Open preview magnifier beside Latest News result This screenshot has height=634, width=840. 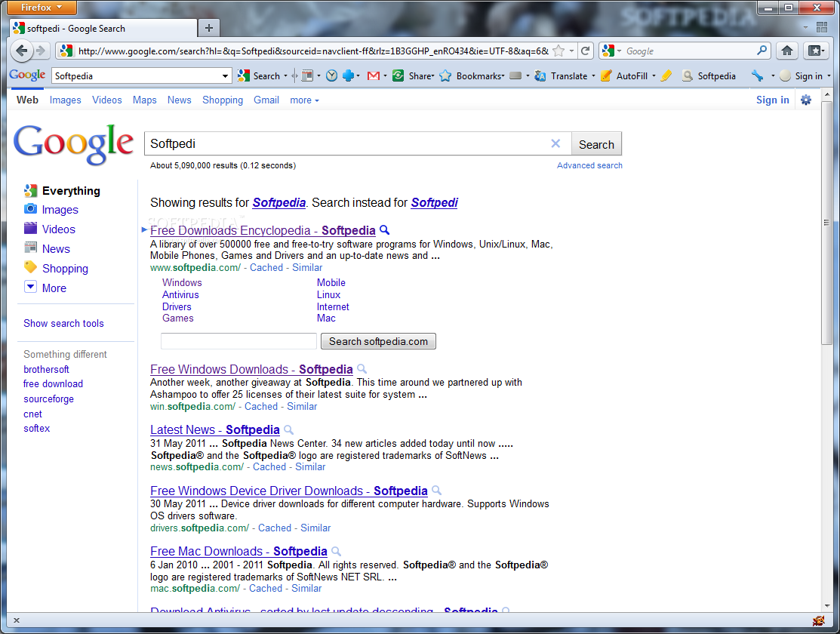[x=288, y=429]
